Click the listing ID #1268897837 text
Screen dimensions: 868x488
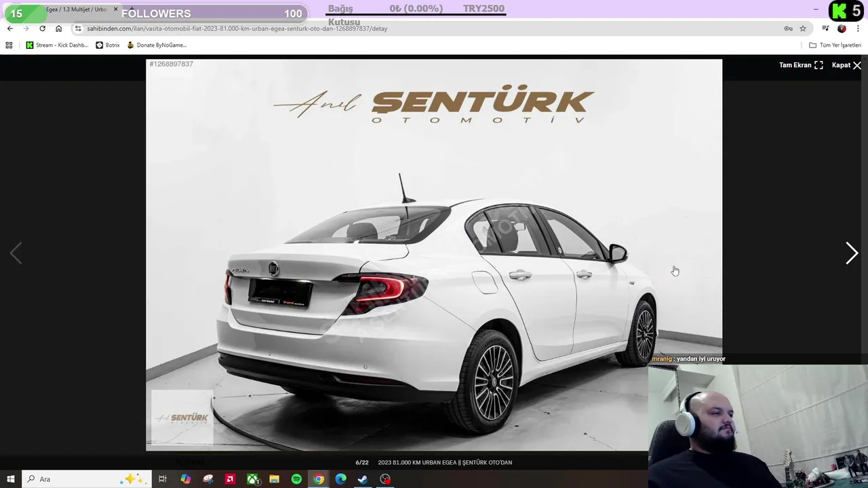(x=172, y=64)
